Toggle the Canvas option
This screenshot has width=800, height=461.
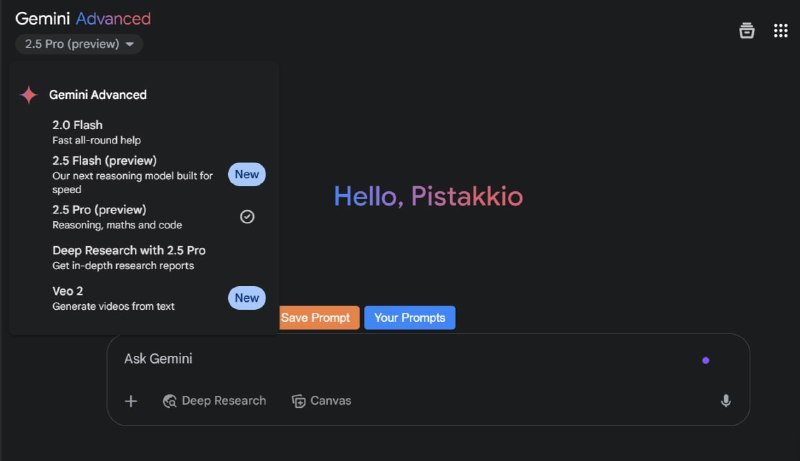tap(321, 401)
